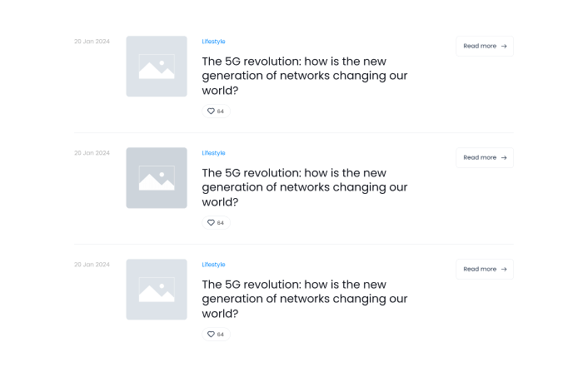The image size is (588, 377).
Task: Open the first 5G revolution headline
Action: pyautogui.click(x=304, y=76)
